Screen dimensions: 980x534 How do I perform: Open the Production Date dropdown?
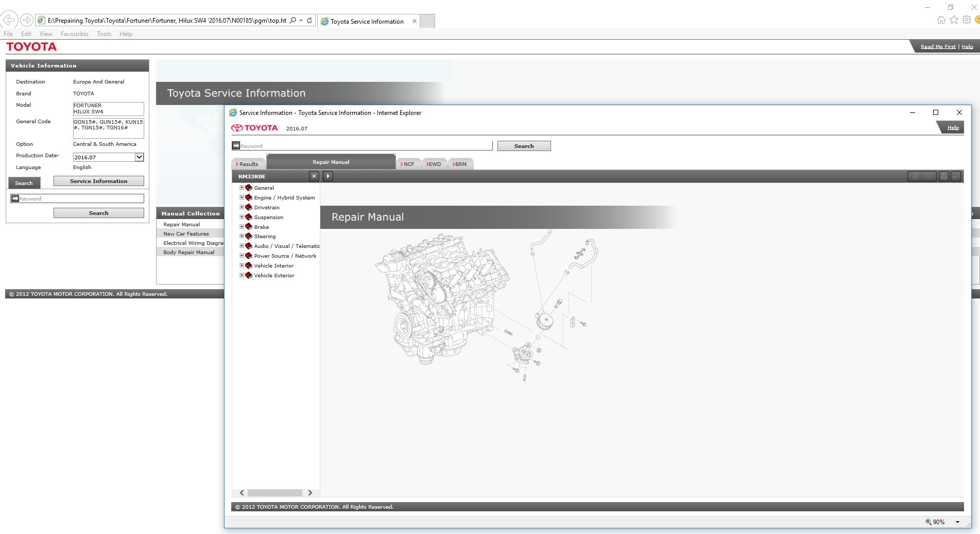click(x=139, y=157)
